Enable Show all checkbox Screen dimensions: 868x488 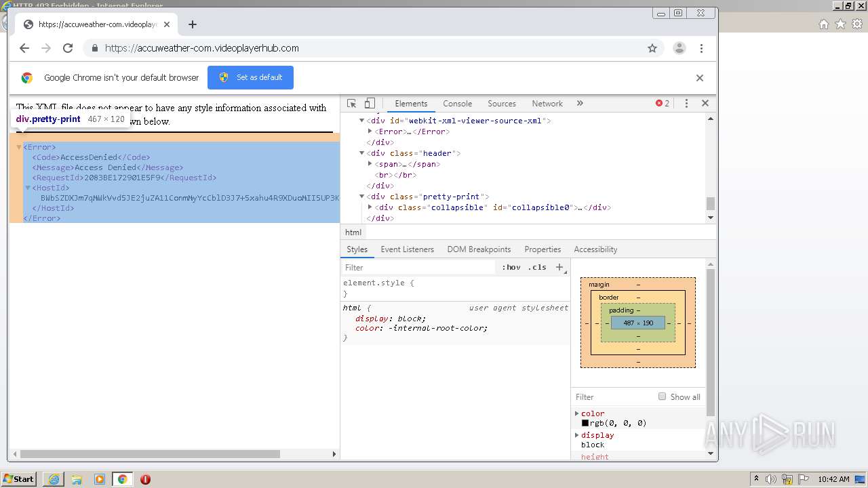(662, 396)
